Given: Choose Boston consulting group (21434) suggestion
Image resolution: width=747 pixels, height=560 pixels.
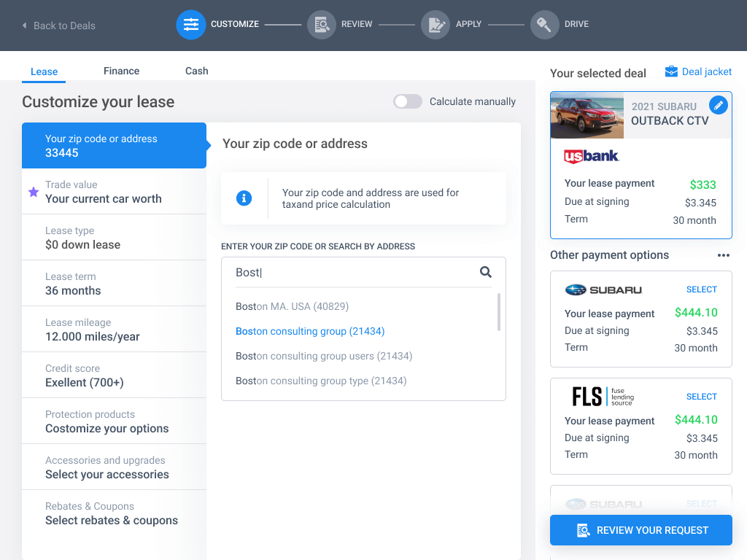Looking at the screenshot, I should (310, 331).
